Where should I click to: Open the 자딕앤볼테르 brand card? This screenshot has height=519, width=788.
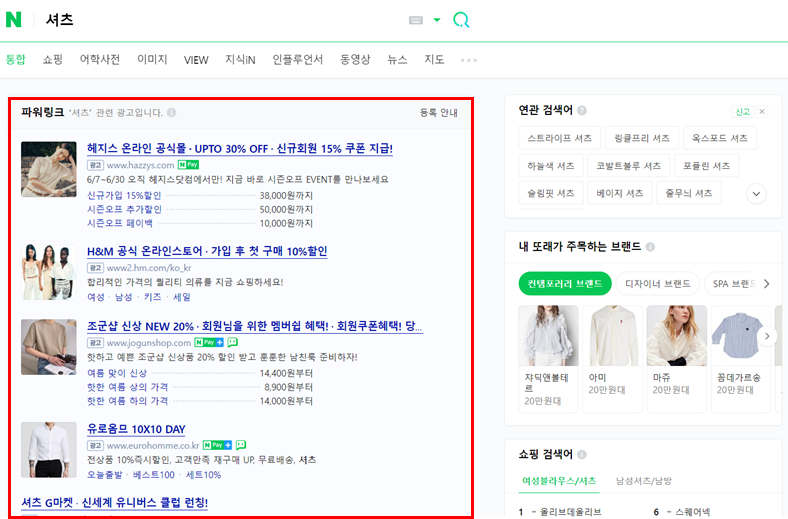click(548, 358)
